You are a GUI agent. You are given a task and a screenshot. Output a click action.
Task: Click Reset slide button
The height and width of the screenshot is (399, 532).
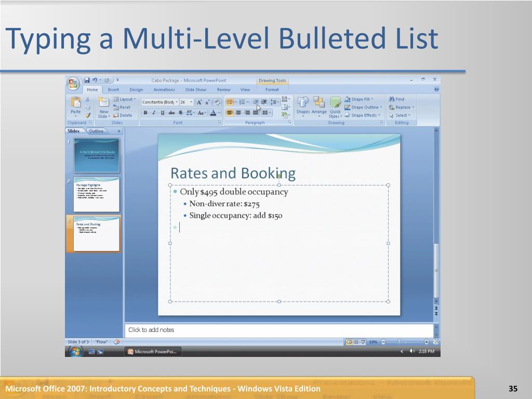click(122, 107)
